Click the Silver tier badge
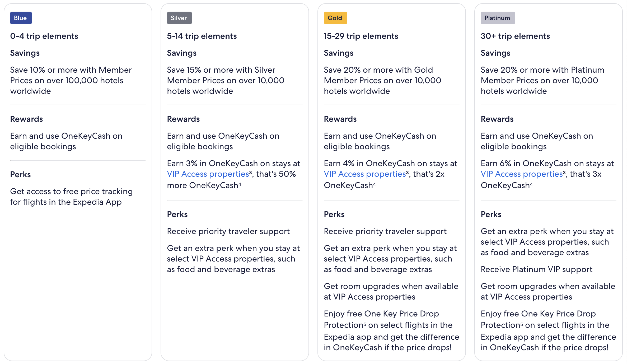 [x=179, y=18]
